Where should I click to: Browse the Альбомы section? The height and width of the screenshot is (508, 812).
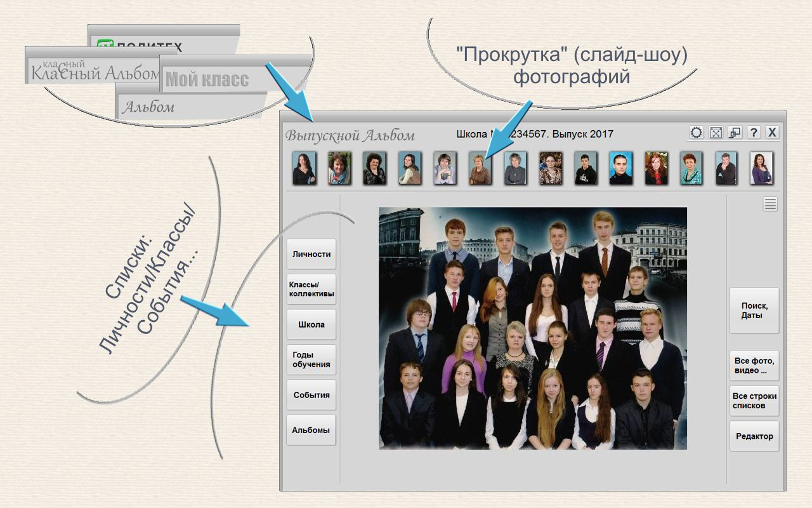pos(311,430)
